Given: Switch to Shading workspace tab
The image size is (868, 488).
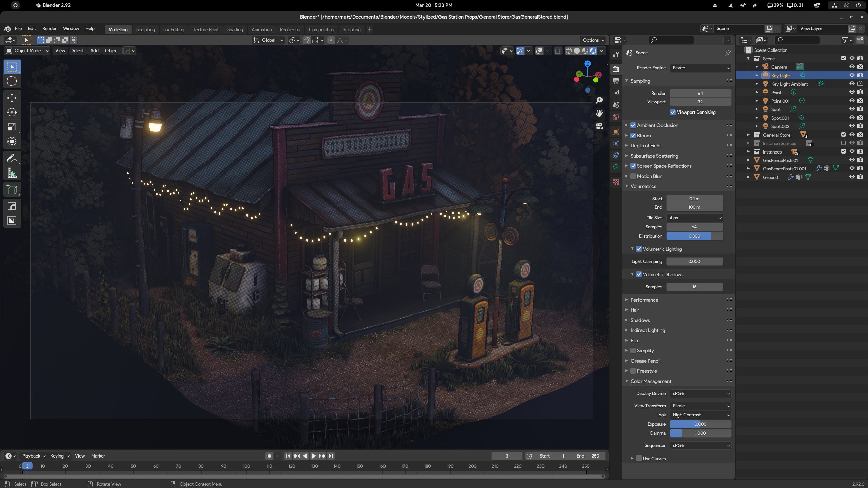Looking at the screenshot, I should coord(235,30).
